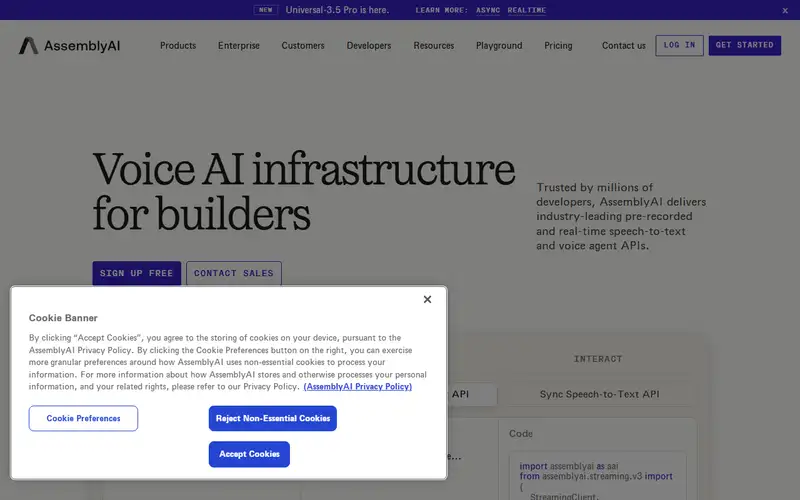This screenshot has height=500, width=800.
Task: Open the AssemblyAI Privacy Policy link
Action: [358, 387]
